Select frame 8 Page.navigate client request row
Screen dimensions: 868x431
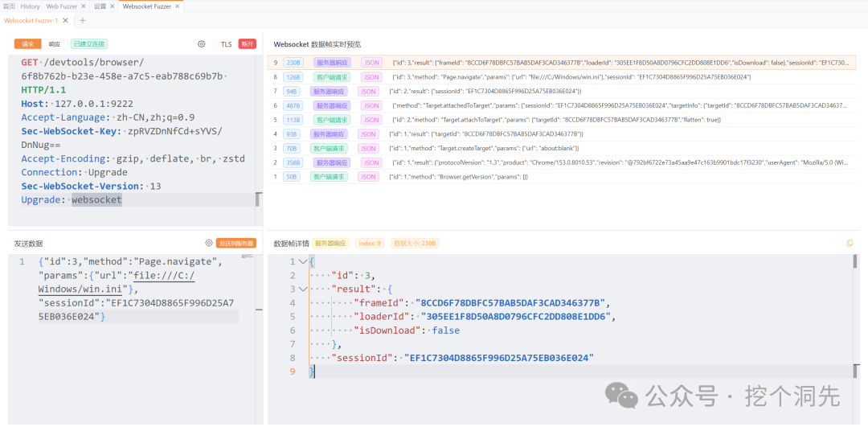click(x=561, y=77)
